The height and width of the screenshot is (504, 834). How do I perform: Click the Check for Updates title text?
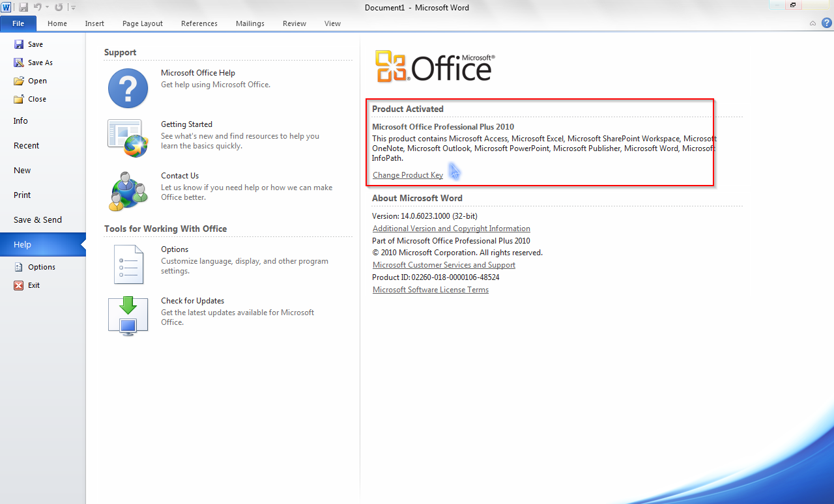click(x=193, y=301)
